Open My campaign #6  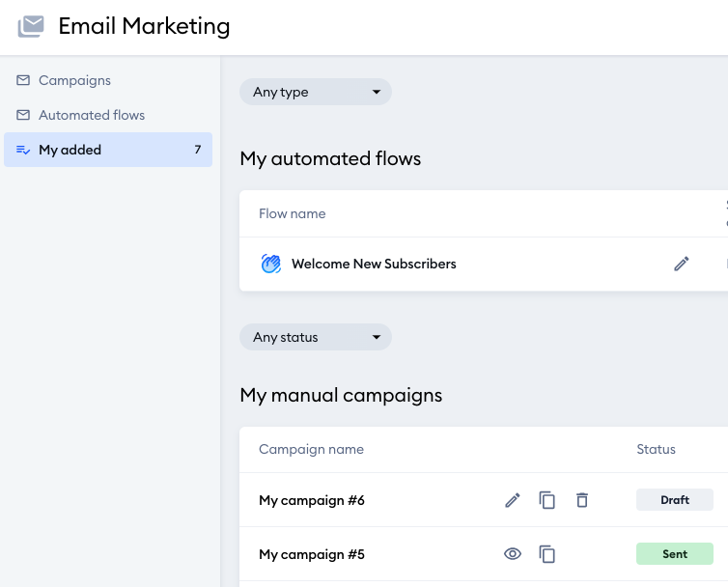pos(312,500)
